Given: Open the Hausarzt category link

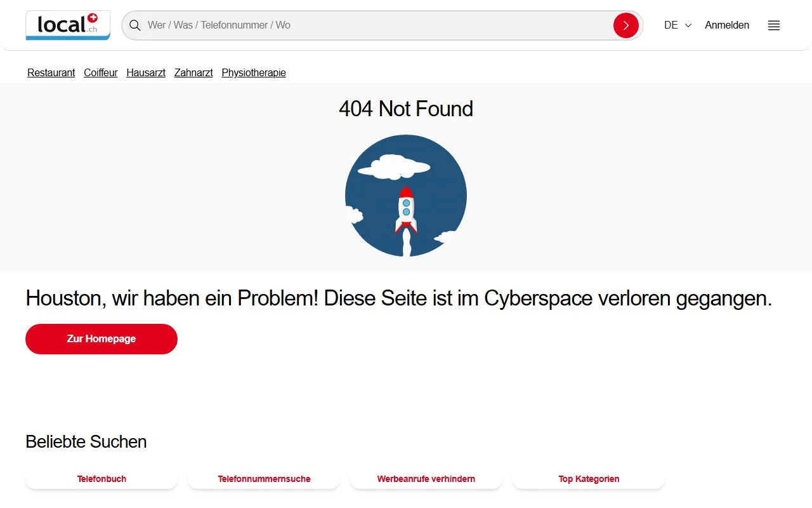Looking at the screenshot, I should click(146, 73).
